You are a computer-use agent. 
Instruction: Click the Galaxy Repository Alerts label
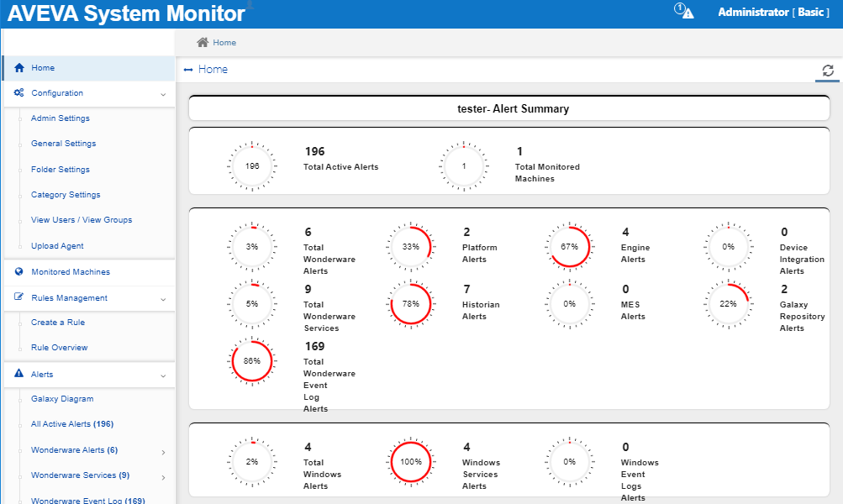802,317
